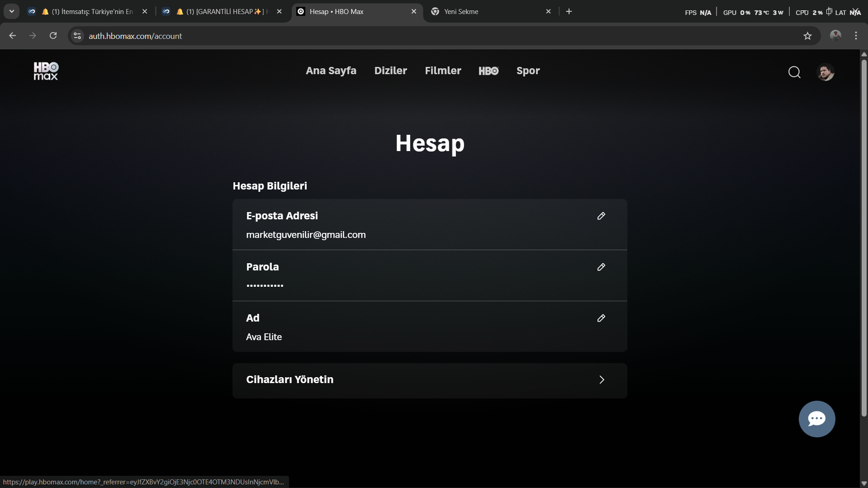Go forward in browser history

(33, 36)
